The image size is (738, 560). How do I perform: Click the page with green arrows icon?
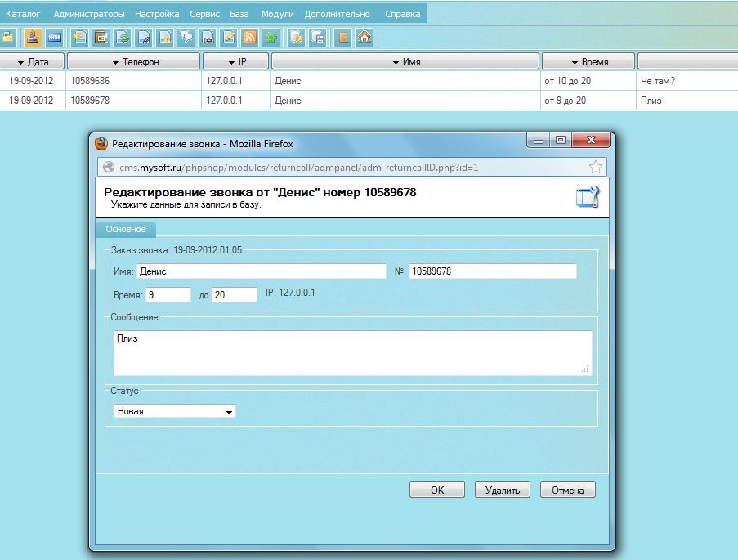coord(123,38)
